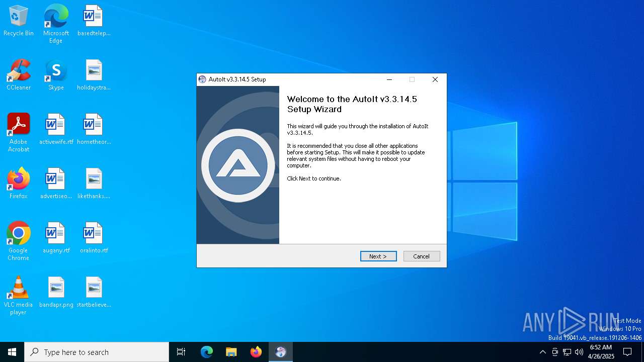Click the AutoIt Setup title bar icon
The width and height of the screenshot is (644, 362).
pos(202,79)
